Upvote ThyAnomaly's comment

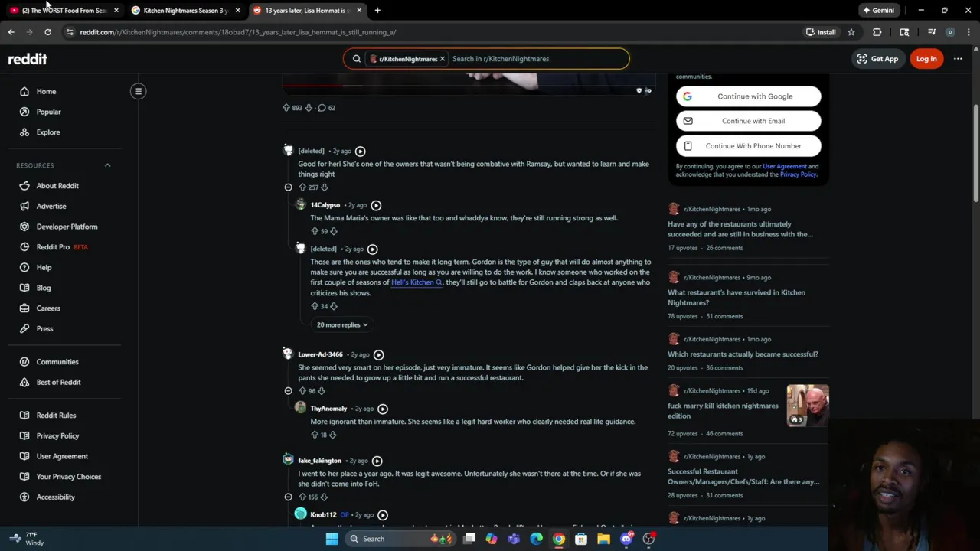[315, 435]
